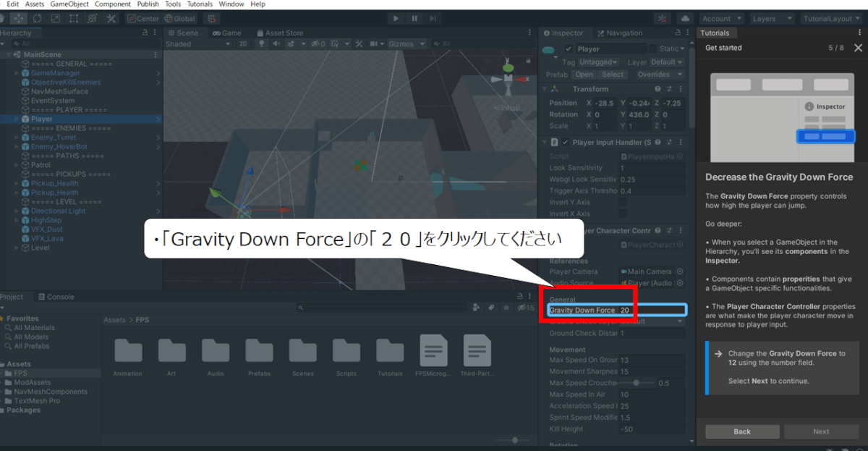
Task: Open the TutorialLayout layout dropdown
Action: pos(832,19)
